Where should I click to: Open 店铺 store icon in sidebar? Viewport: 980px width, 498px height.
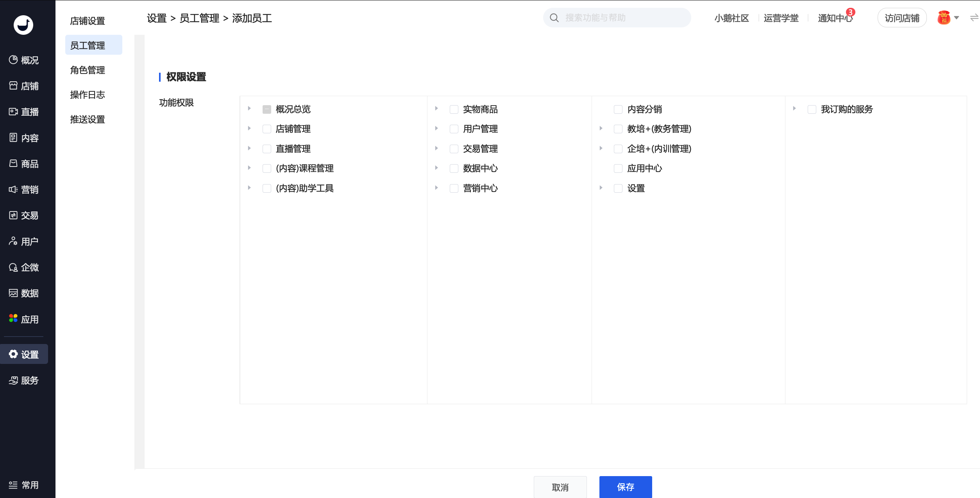click(x=13, y=86)
